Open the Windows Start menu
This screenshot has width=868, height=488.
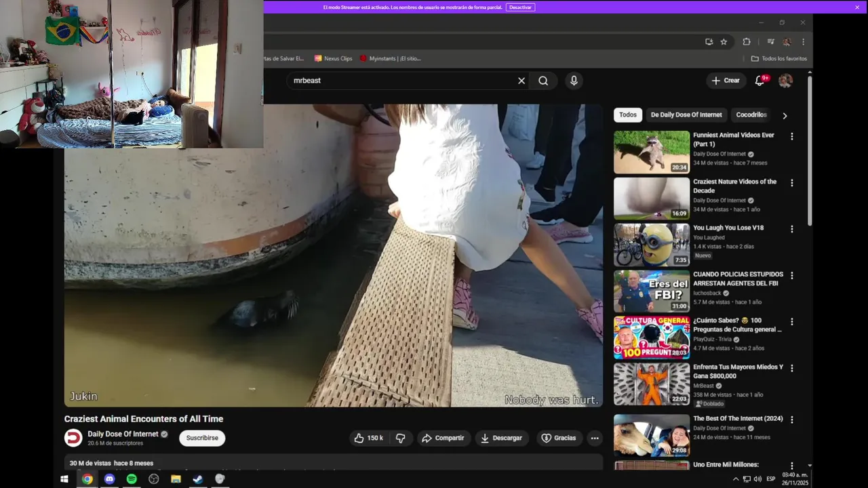pos(64,479)
